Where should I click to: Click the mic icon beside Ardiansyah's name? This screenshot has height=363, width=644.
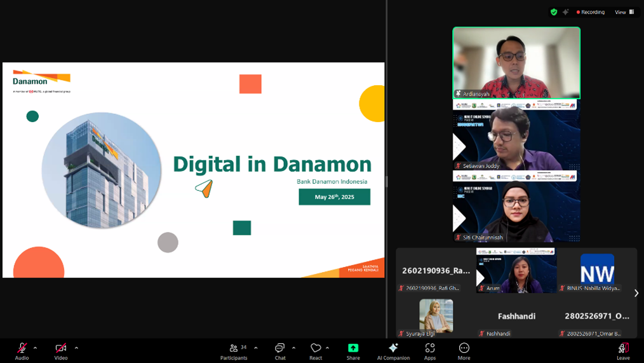(458, 93)
